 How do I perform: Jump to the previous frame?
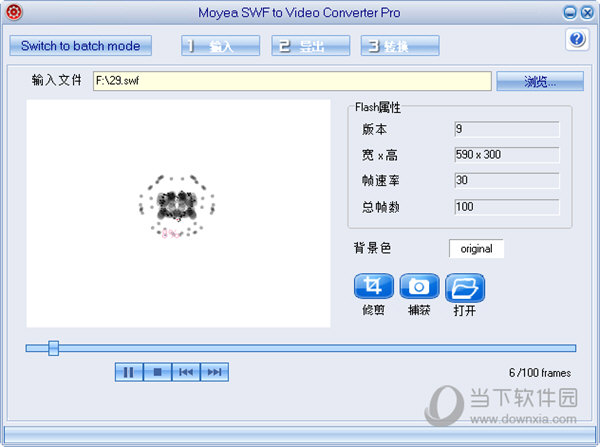tap(186, 372)
